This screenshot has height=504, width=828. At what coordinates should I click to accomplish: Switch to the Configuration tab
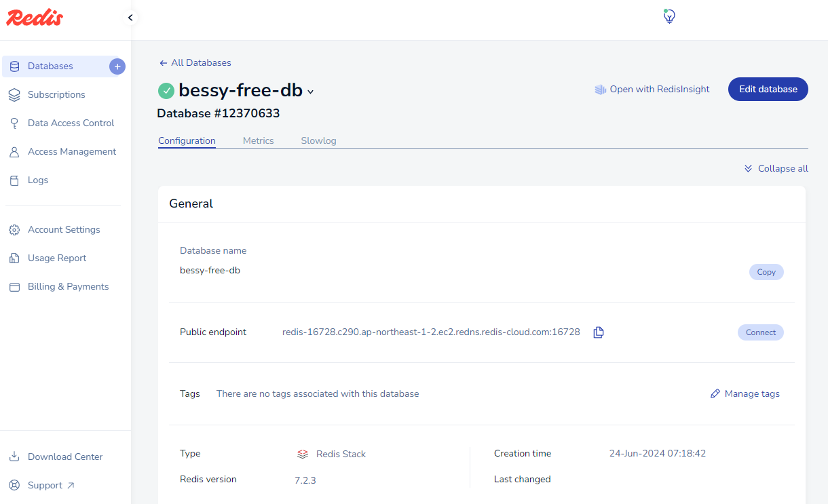[x=187, y=141]
